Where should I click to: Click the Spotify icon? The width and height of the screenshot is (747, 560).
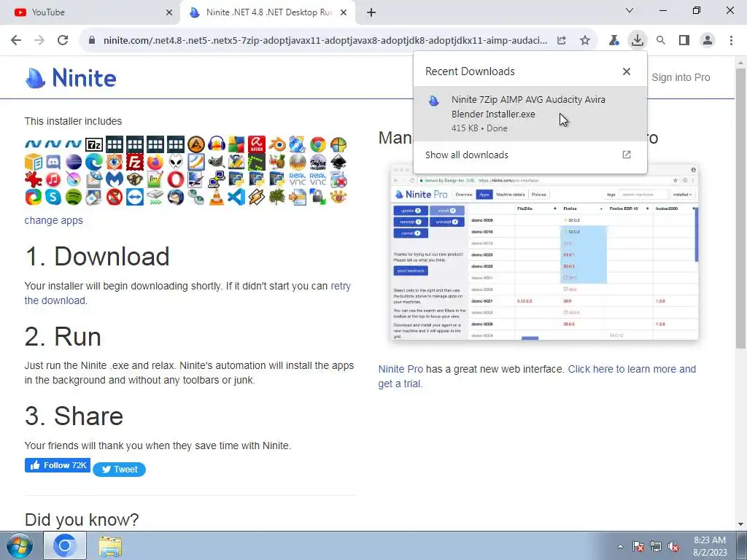74,197
